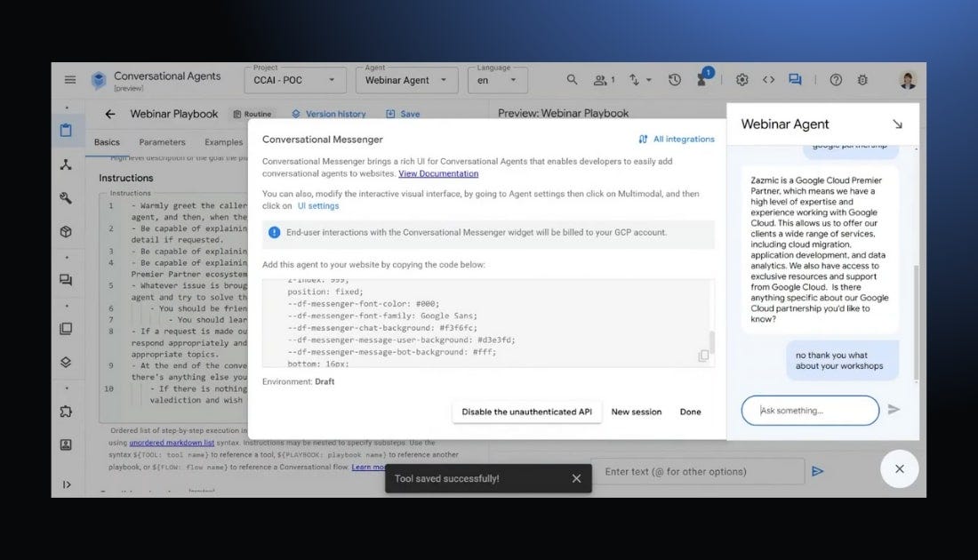Open the unordered markdown list link
Viewport: 978px width, 560px height.
(x=172, y=443)
